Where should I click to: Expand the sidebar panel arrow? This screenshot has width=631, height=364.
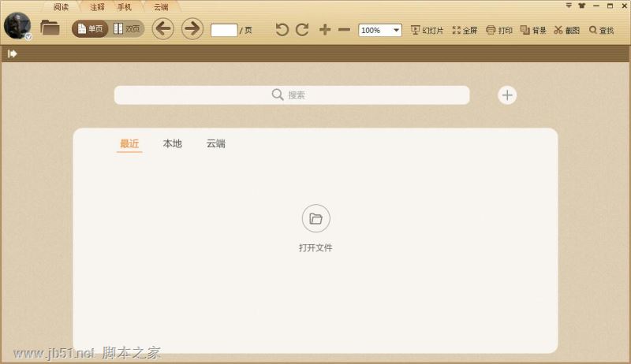click(12, 54)
